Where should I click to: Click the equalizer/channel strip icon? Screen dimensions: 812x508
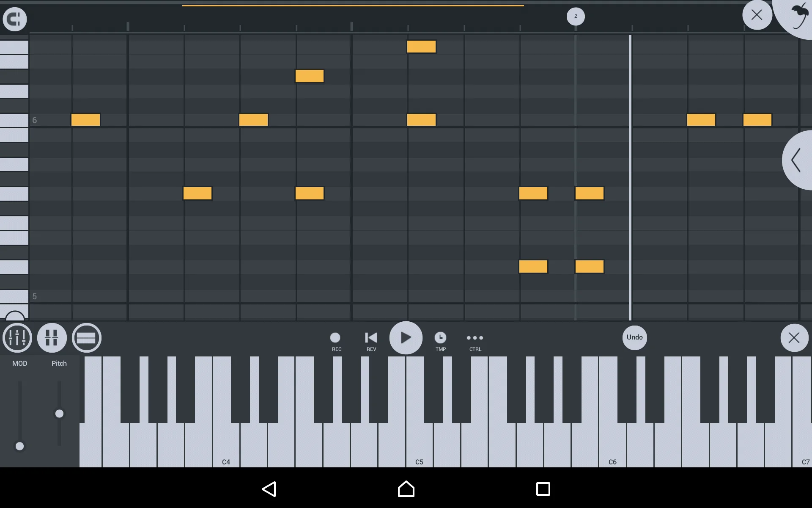17,338
